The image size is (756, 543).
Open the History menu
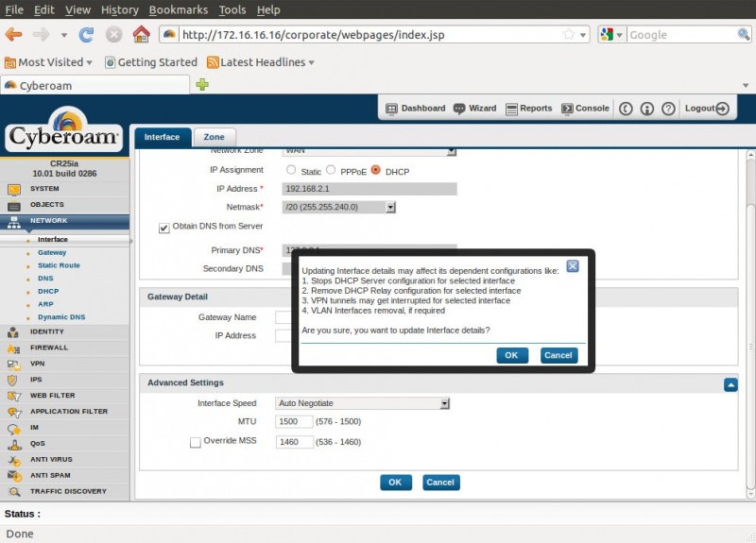click(x=120, y=9)
